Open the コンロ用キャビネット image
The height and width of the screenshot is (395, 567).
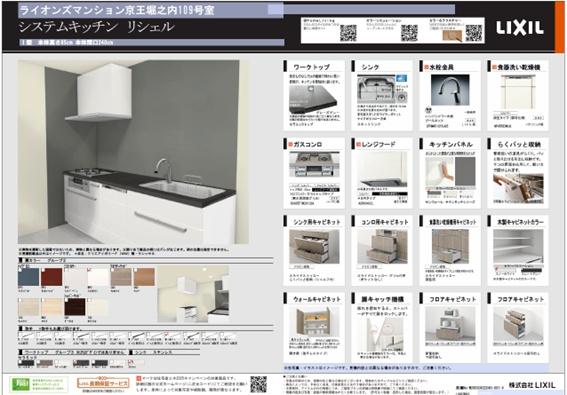point(382,246)
